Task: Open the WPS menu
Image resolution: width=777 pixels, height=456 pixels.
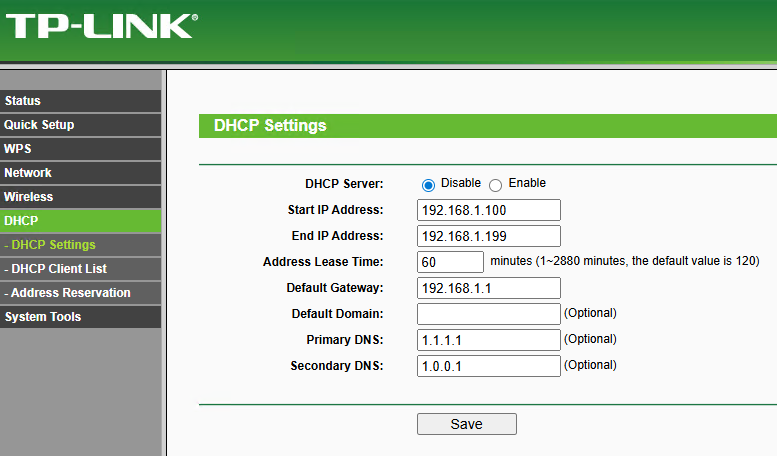Action: tap(80, 149)
